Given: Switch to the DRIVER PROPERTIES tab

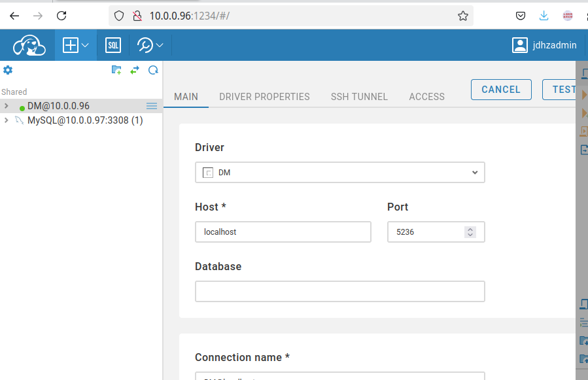Looking at the screenshot, I should (264, 97).
